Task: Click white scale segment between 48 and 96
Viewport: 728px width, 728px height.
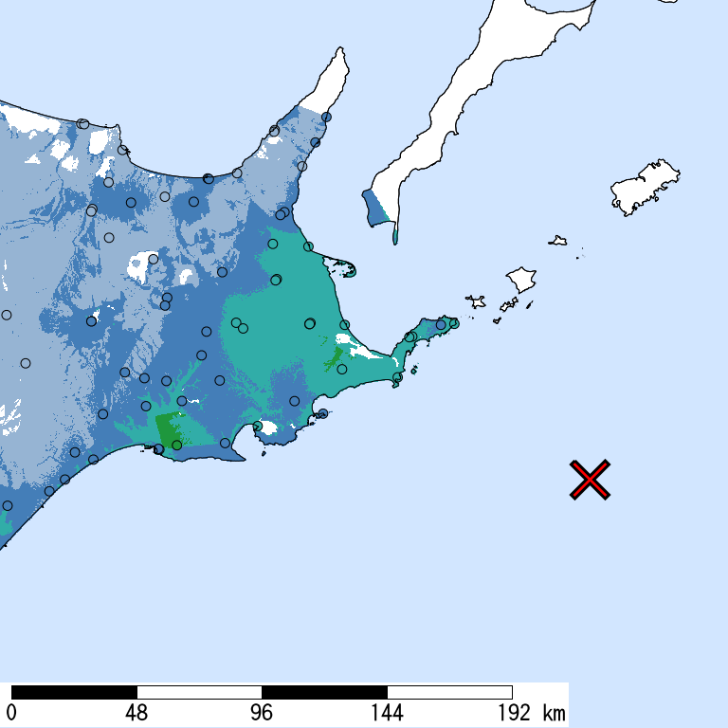Action: point(200,692)
